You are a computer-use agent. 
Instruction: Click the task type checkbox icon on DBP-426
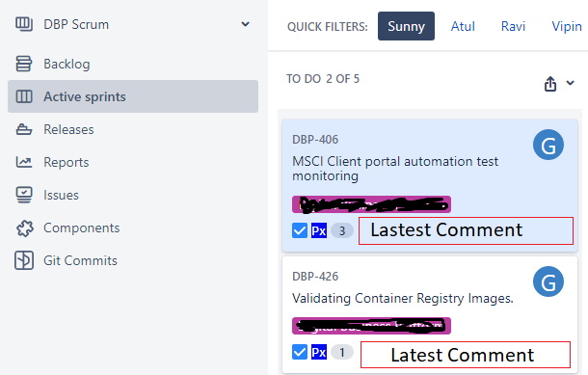click(300, 352)
